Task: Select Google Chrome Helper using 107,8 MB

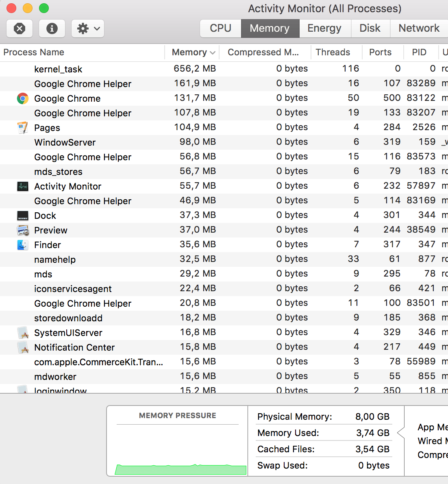Action: coord(83,113)
